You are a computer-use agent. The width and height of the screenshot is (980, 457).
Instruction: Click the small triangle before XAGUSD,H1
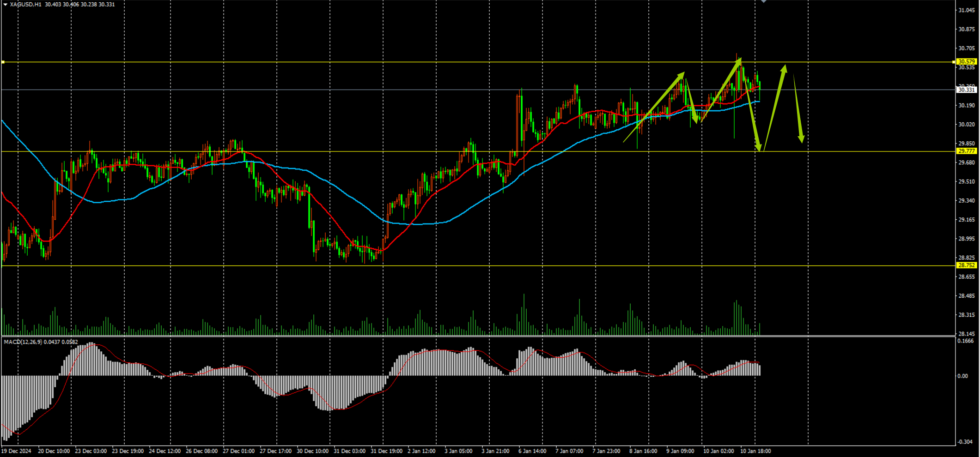point(5,4)
